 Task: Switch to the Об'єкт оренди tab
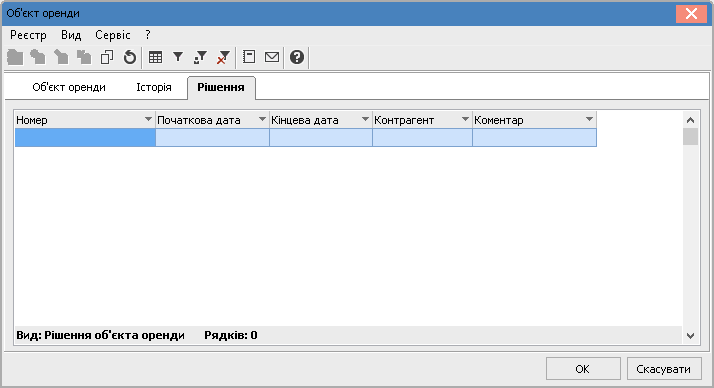coord(69,87)
